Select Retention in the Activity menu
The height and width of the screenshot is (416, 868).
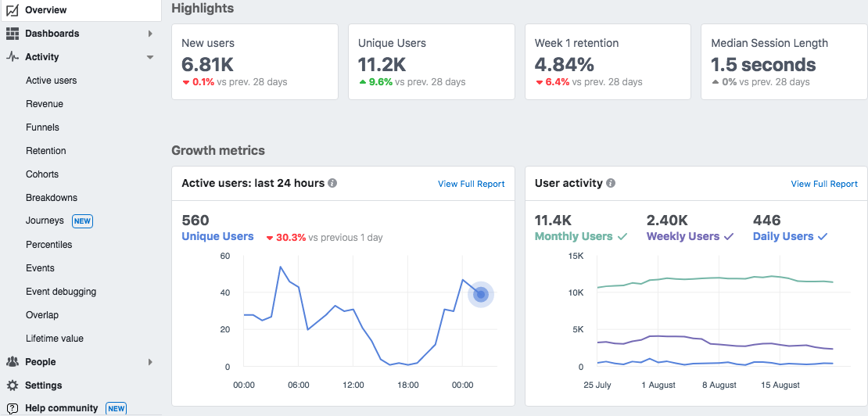coord(46,150)
